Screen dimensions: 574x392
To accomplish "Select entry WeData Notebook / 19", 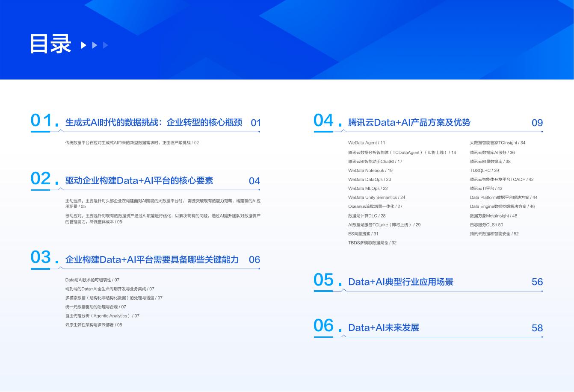I will pyautogui.click(x=370, y=171).
